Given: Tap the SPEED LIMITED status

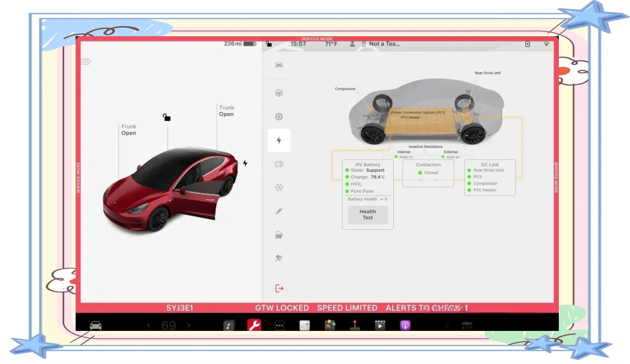Looking at the screenshot, I should point(347,308).
